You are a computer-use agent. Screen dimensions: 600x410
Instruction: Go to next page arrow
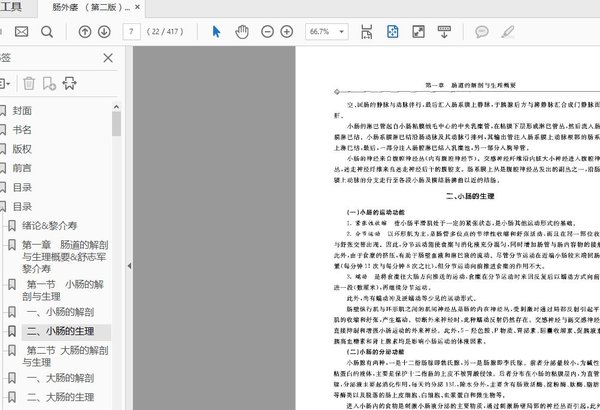click(x=104, y=32)
